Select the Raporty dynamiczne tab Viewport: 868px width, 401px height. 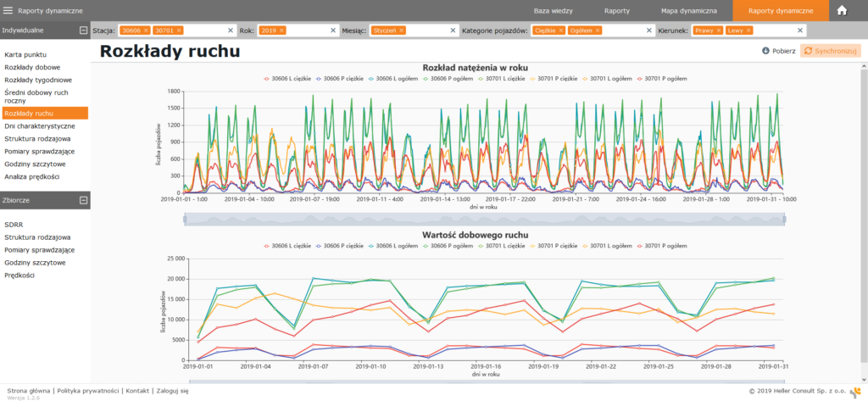(x=781, y=10)
